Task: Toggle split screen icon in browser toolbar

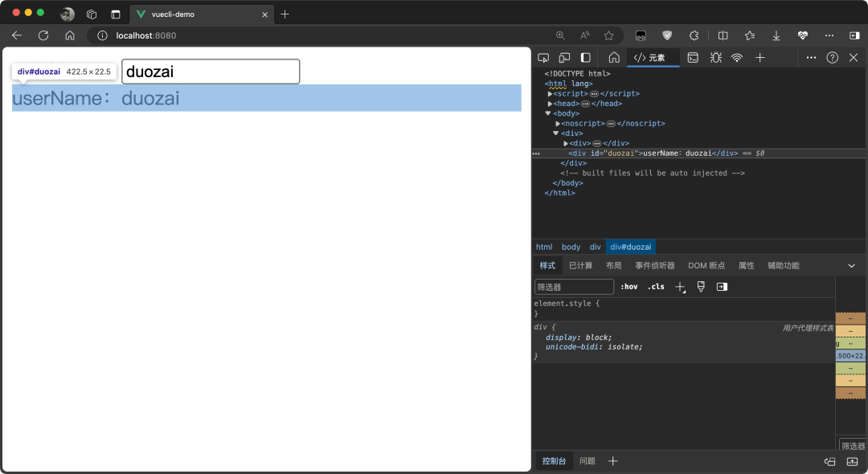Action: coord(723,35)
